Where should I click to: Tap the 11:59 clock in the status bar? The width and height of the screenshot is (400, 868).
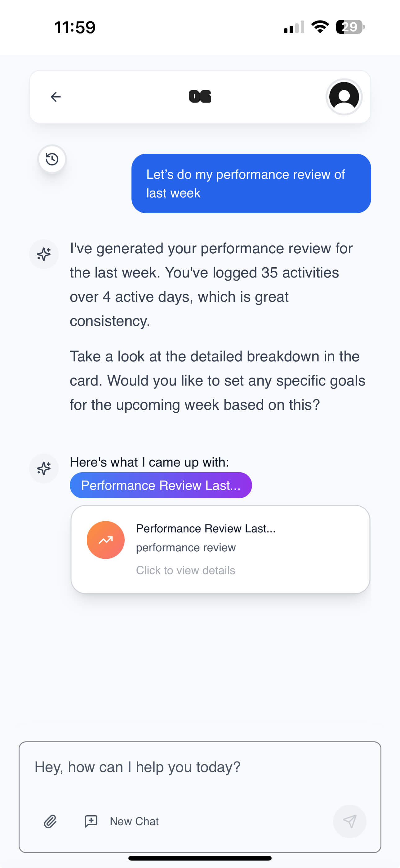(x=74, y=27)
